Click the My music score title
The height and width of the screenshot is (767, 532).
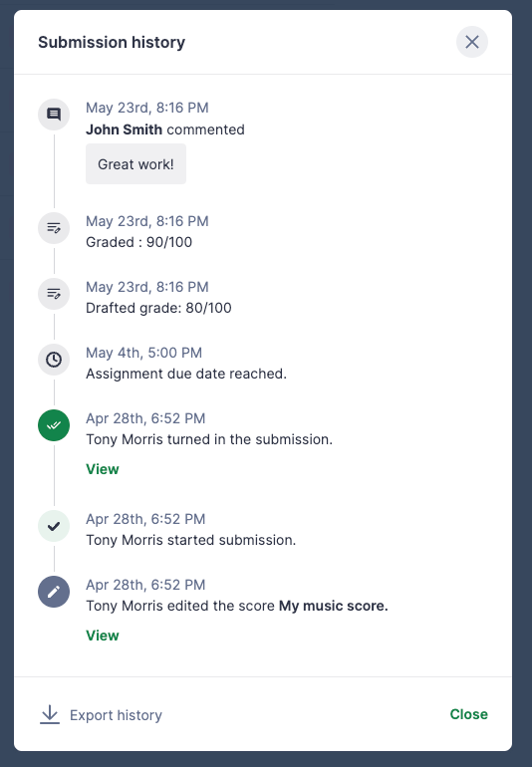[x=334, y=606]
